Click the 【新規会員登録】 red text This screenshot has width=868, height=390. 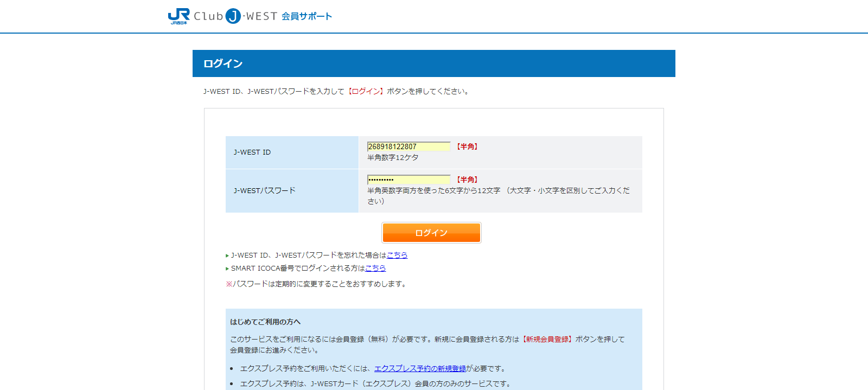(547, 339)
